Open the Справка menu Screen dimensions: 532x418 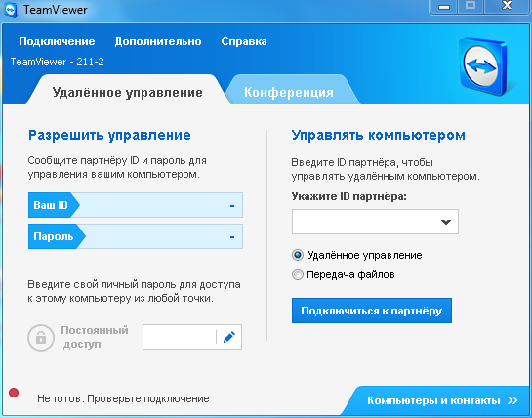244,41
